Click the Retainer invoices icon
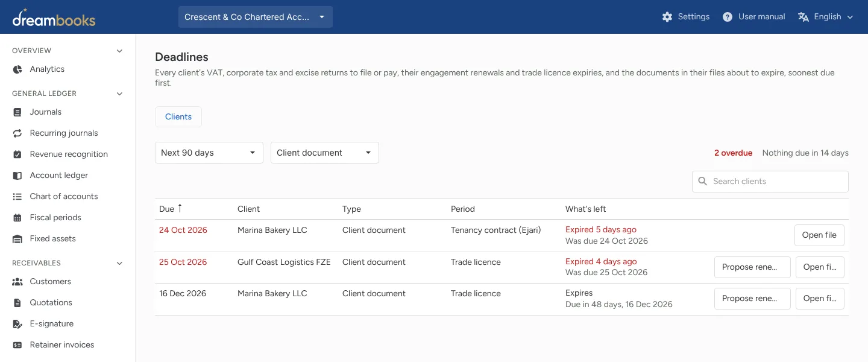Screen dimensions: 868x362 (x=17, y=345)
